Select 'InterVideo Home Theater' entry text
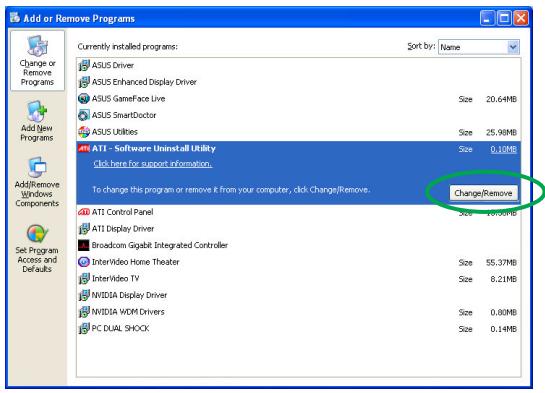 (136, 262)
